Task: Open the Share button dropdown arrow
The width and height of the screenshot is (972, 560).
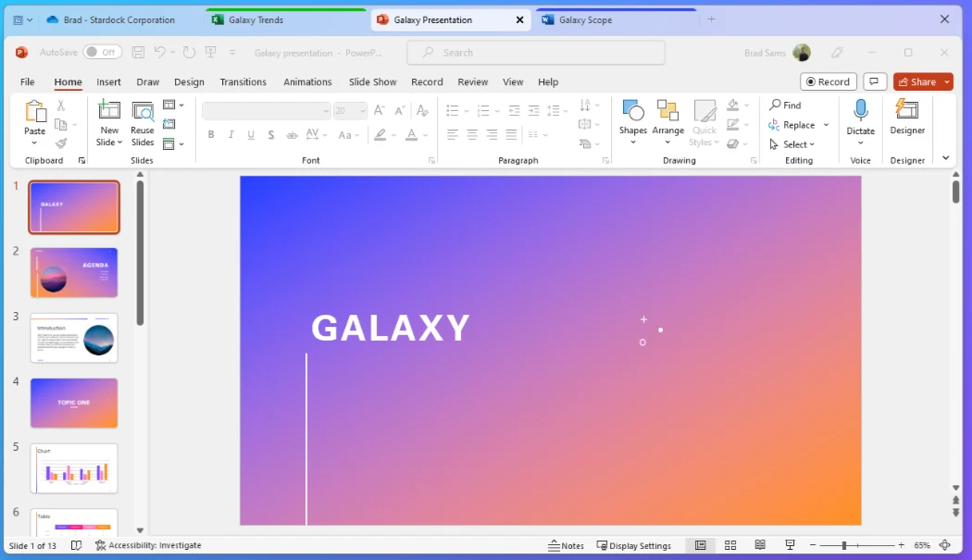Action: pyautogui.click(x=947, y=81)
